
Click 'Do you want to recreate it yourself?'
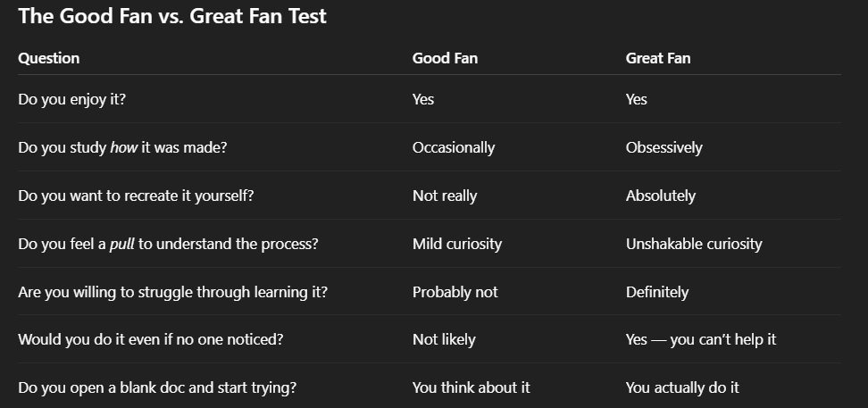coord(136,196)
